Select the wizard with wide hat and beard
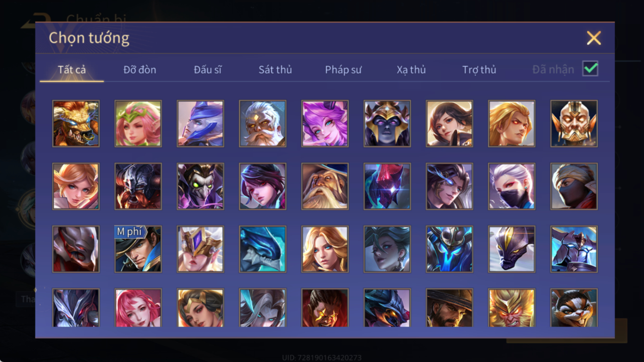The height and width of the screenshot is (362, 644). [x=325, y=186]
